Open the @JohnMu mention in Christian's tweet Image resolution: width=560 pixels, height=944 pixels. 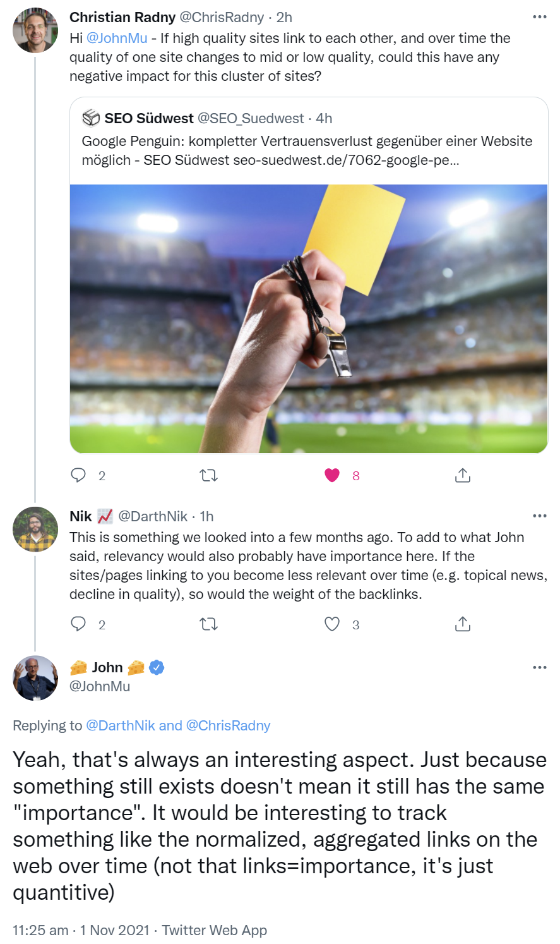pos(117,38)
